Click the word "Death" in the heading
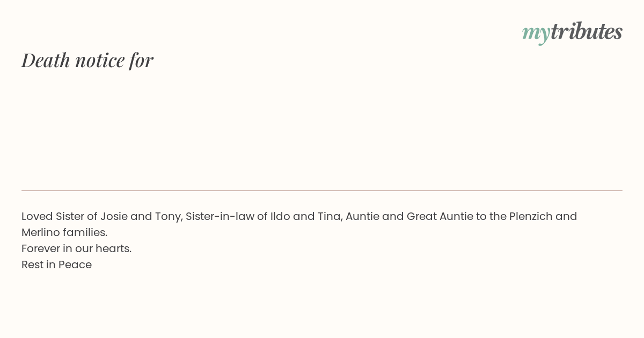Screen dimensions: 644x338 46,60
